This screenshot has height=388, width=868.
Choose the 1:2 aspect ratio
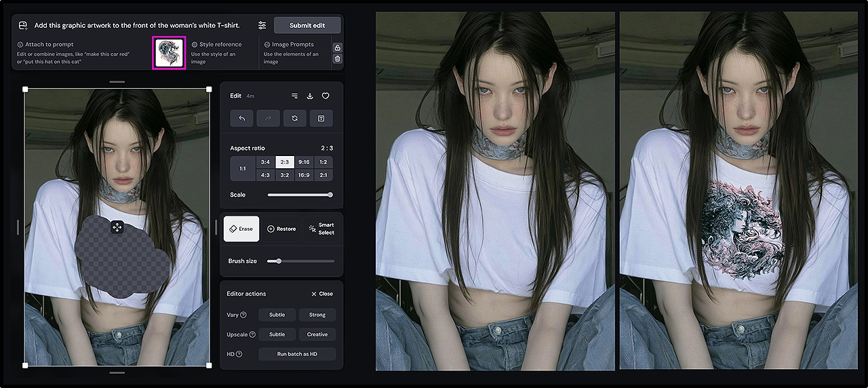(323, 162)
